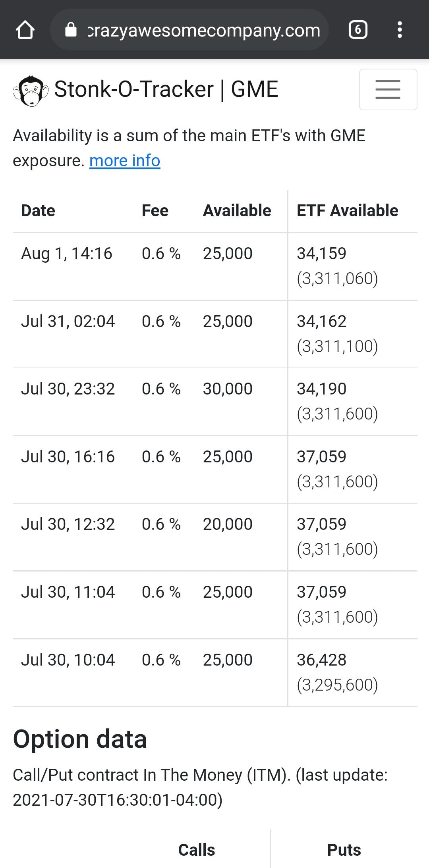This screenshot has width=429, height=868.
Task: Open the tab switcher showing 6 tabs
Action: 357,30
